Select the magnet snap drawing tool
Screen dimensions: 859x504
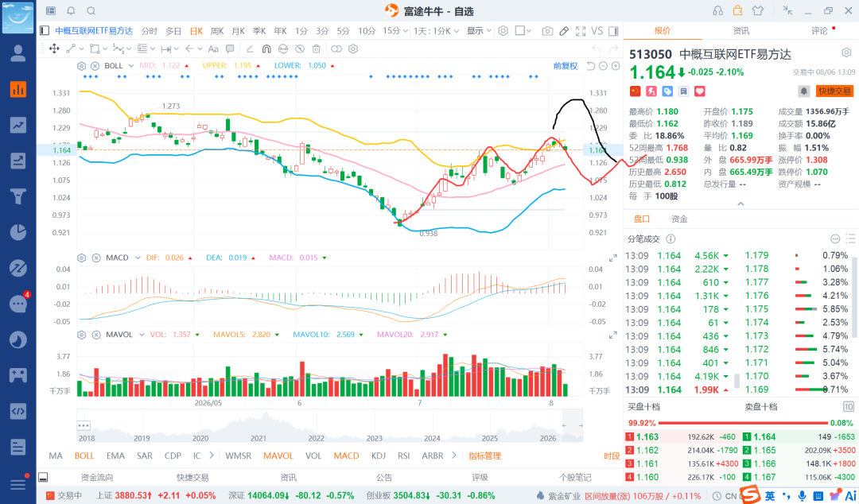click(x=266, y=48)
